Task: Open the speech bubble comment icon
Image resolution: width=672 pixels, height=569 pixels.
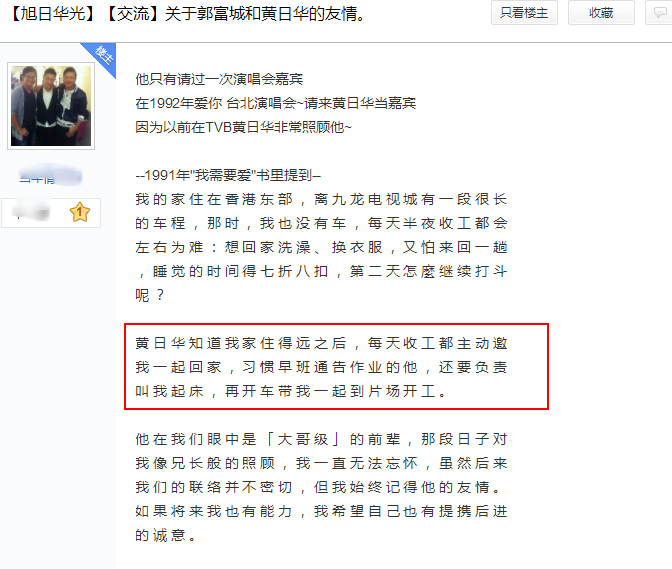Action: coord(659,13)
